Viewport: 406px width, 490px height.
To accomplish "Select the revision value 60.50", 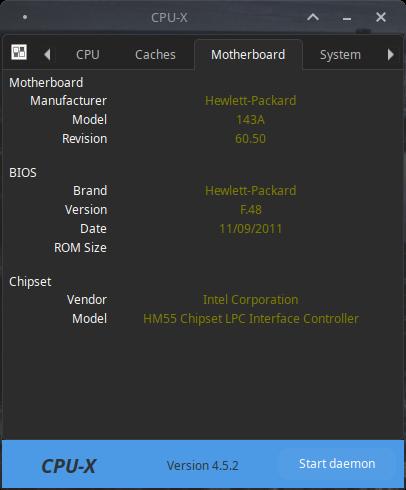I will [x=250, y=139].
